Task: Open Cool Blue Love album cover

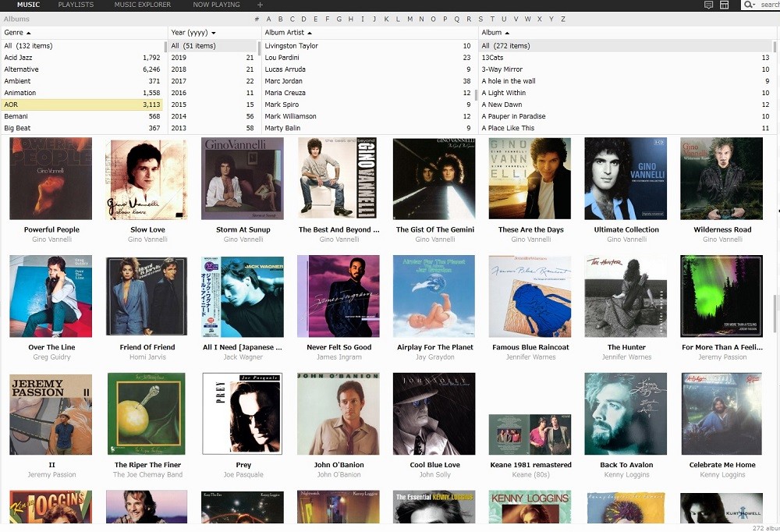Action: tap(434, 414)
